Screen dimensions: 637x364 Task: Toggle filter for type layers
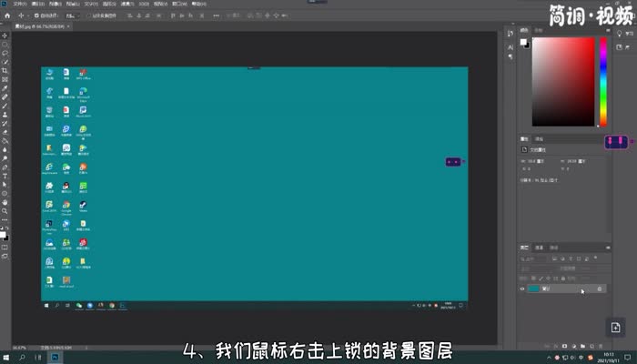(x=571, y=258)
